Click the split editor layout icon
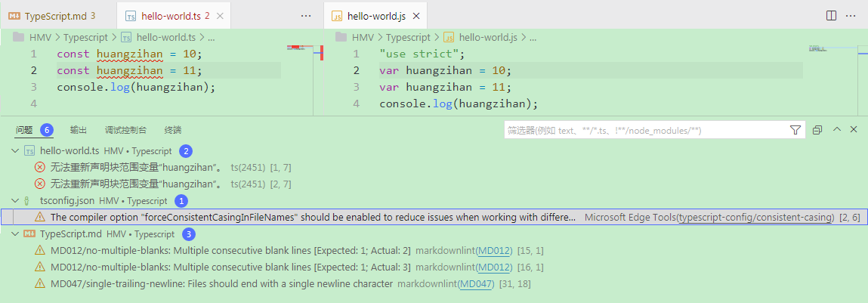 (x=831, y=16)
